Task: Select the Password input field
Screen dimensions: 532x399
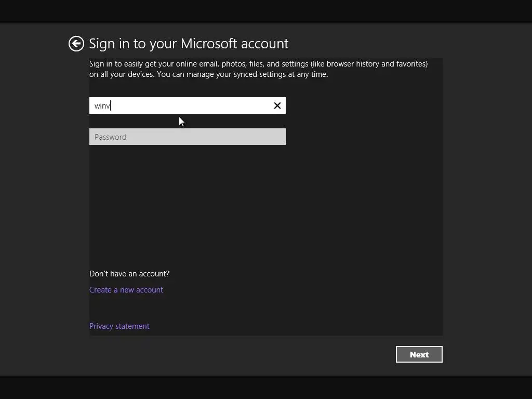Action: 187,137
